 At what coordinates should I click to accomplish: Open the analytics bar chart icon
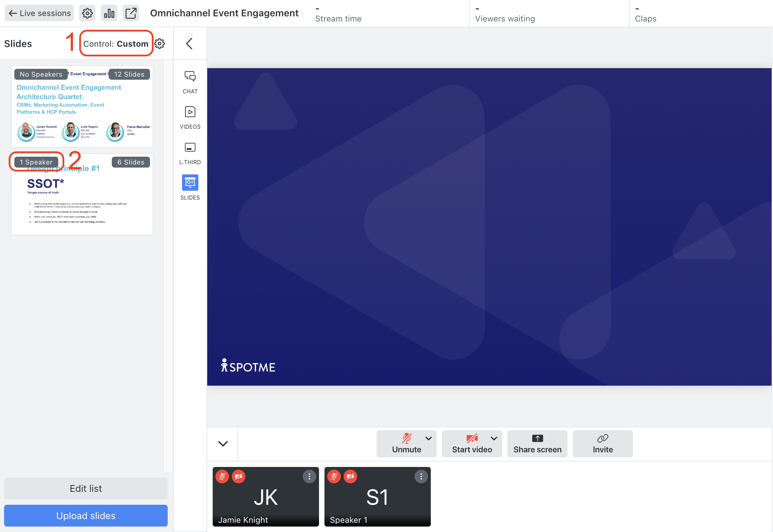click(109, 13)
